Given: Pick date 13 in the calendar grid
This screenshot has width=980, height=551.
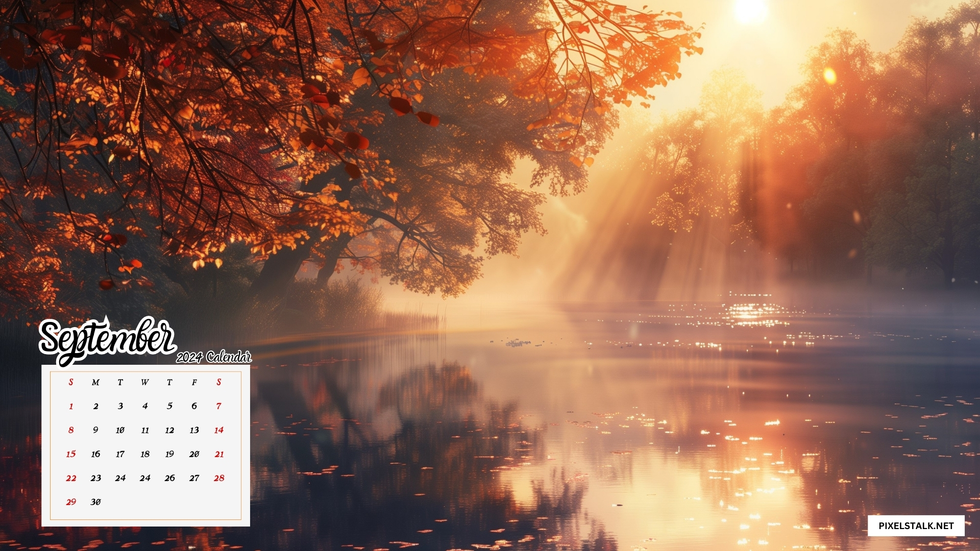Looking at the screenshot, I should pos(194,430).
